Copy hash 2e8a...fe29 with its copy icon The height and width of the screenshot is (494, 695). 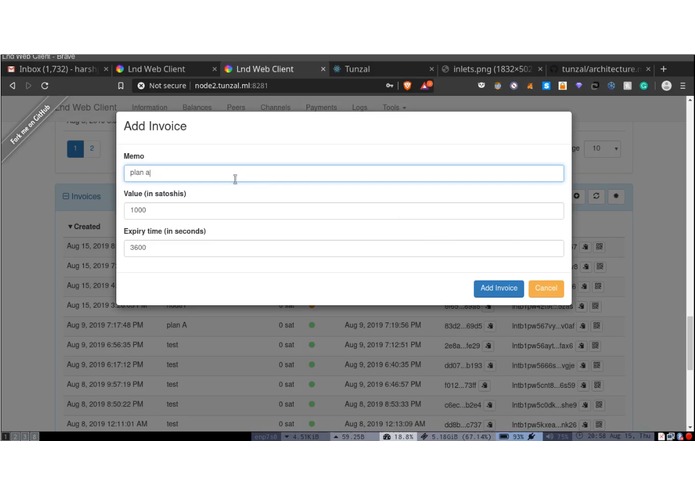(x=488, y=346)
